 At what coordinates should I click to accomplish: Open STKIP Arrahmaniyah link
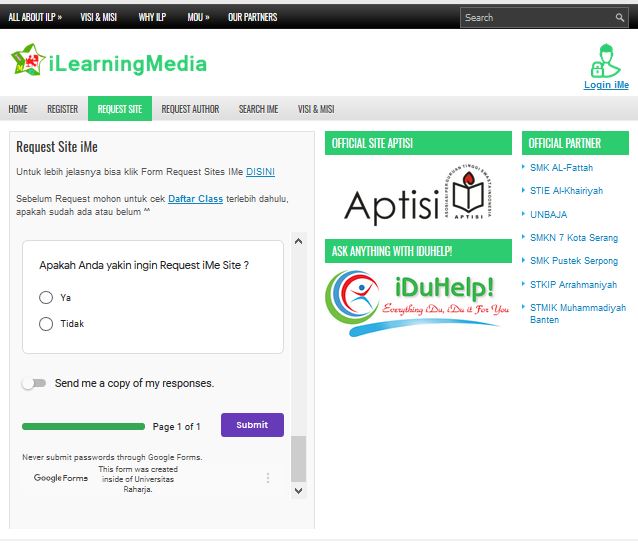[x=573, y=285]
